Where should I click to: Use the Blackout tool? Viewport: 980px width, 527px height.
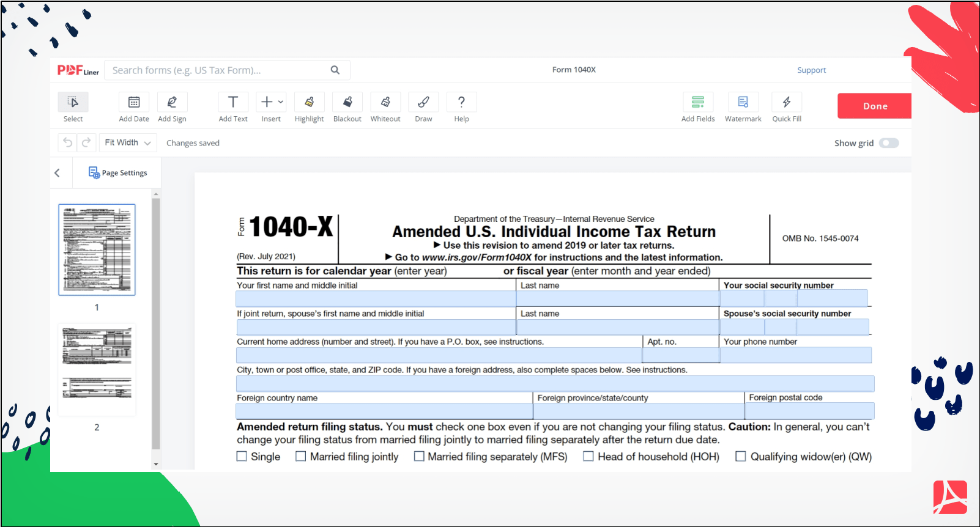point(347,102)
